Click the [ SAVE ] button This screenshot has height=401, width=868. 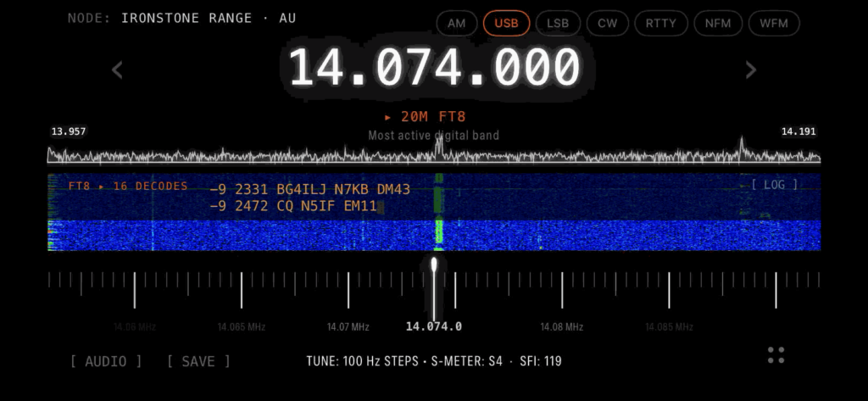coord(198,362)
